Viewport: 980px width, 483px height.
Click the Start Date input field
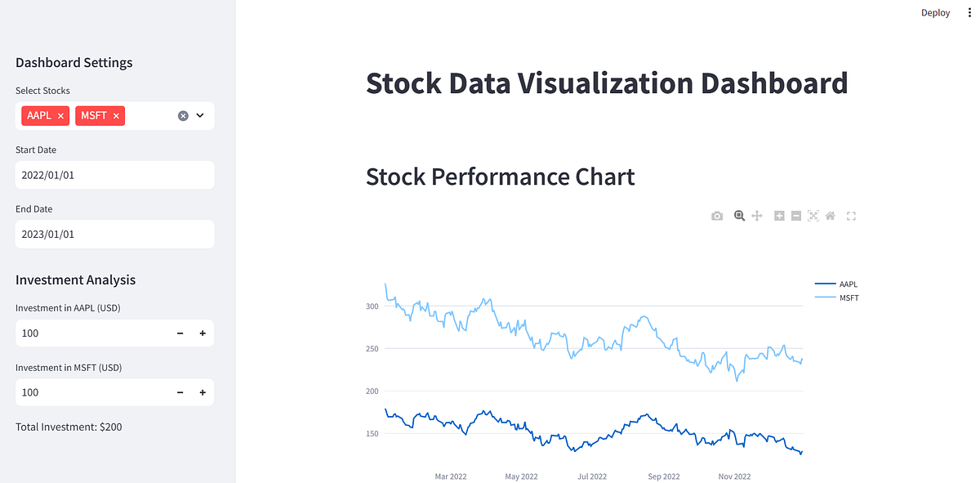click(114, 175)
